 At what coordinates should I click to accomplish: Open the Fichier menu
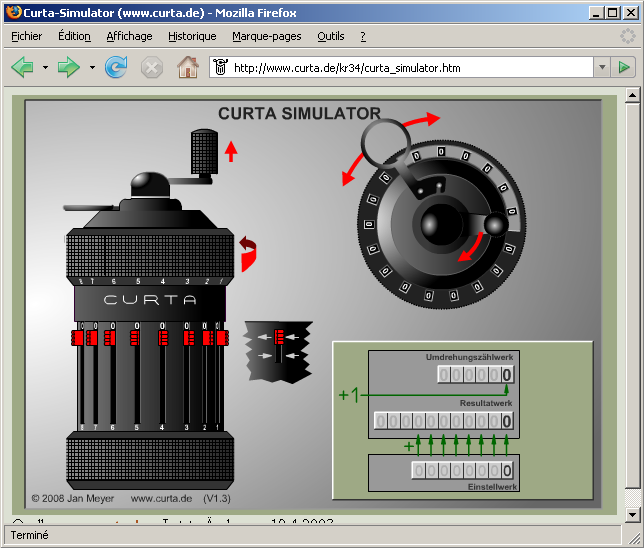26,36
